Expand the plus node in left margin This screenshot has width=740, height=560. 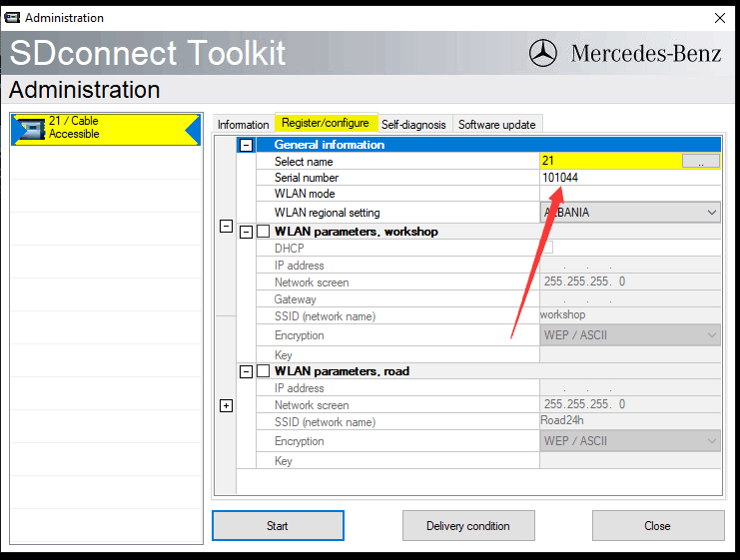[226, 405]
